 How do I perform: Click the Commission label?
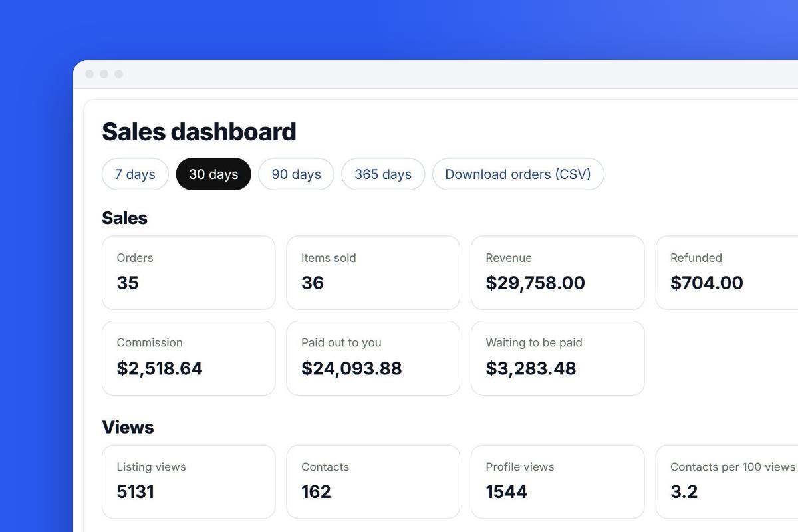pos(150,343)
